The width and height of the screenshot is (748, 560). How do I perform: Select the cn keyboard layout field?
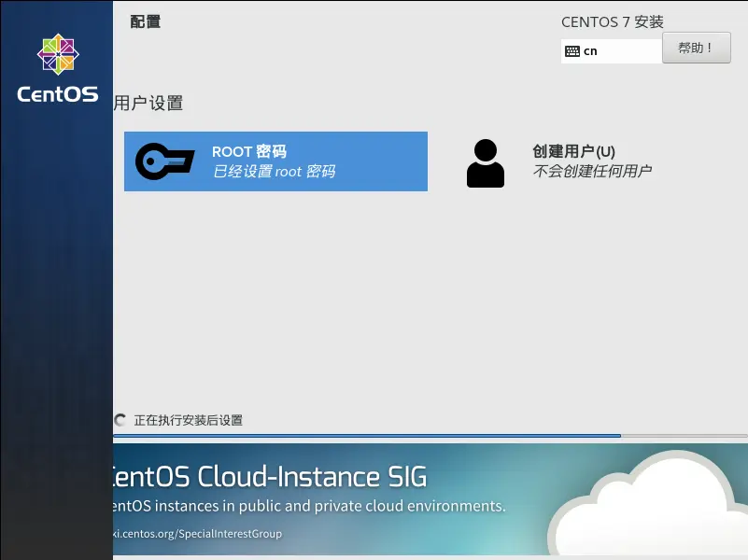point(612,51)
